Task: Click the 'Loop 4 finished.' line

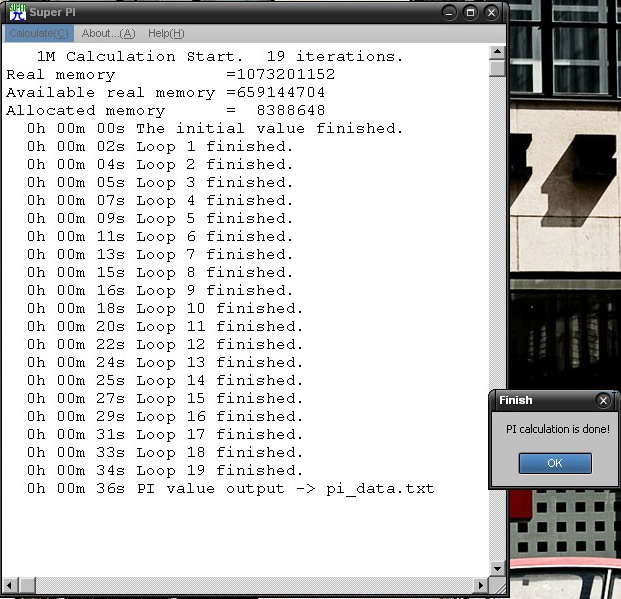Action: 160,200
